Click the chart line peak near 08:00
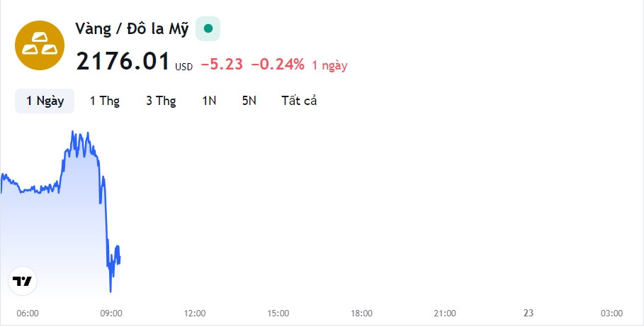This screenshot has height=327, width=644. coord(73,132)
